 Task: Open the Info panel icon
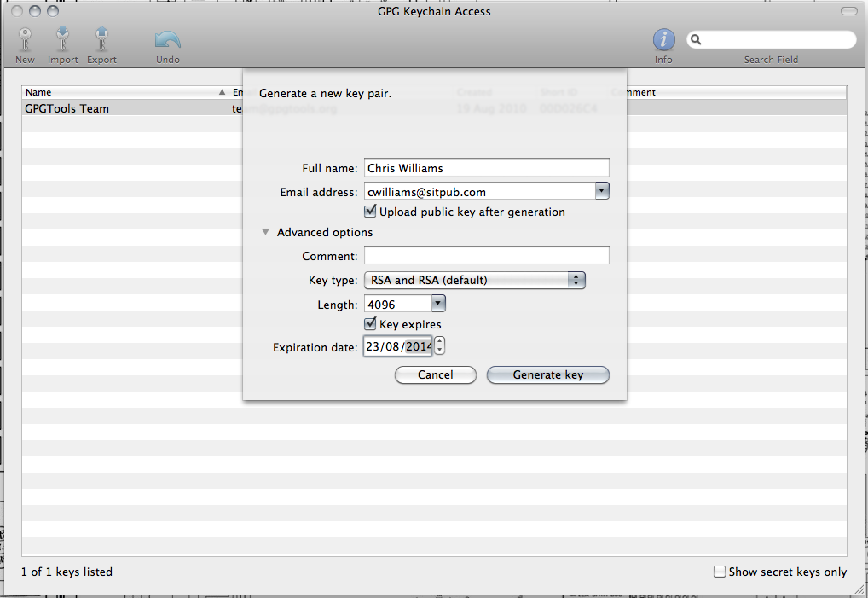tap(663, 40)
